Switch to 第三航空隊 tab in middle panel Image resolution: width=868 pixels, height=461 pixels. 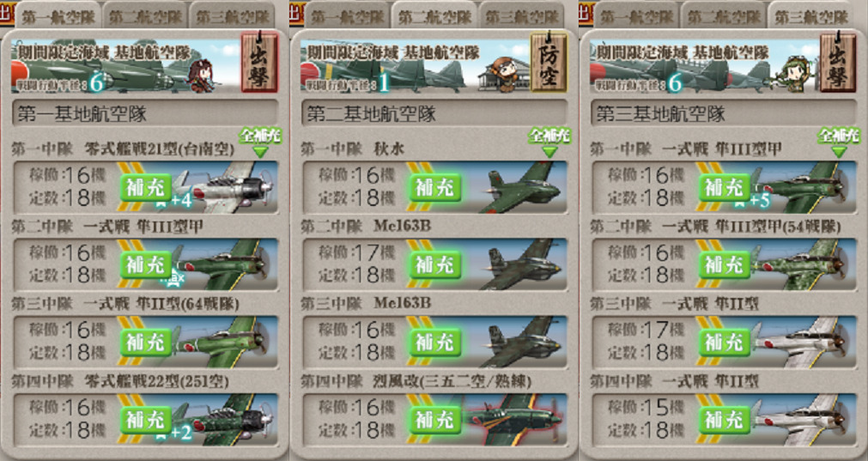[x=521, y=16]
